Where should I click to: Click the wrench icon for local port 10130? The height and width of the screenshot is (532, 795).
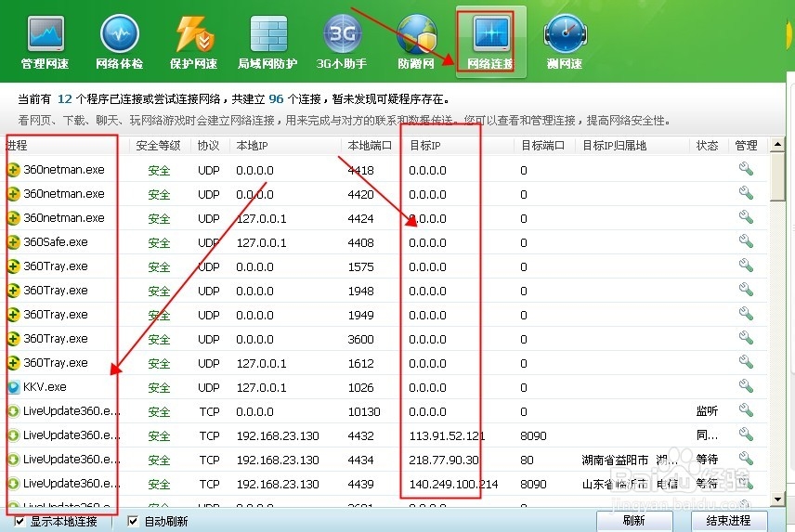click(x=746, y=409)
